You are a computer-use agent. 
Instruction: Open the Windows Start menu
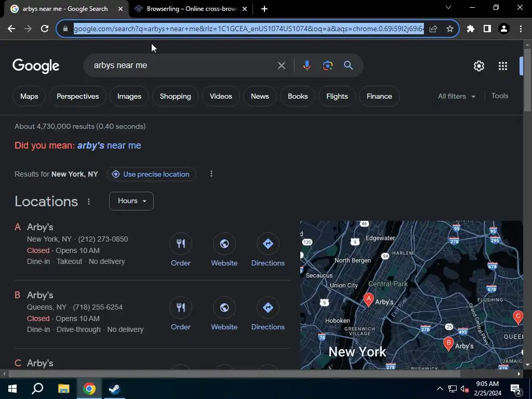12,389
